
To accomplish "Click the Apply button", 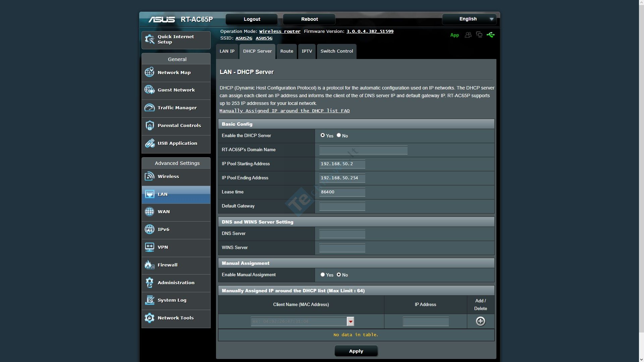I will [x=356, y=351].
